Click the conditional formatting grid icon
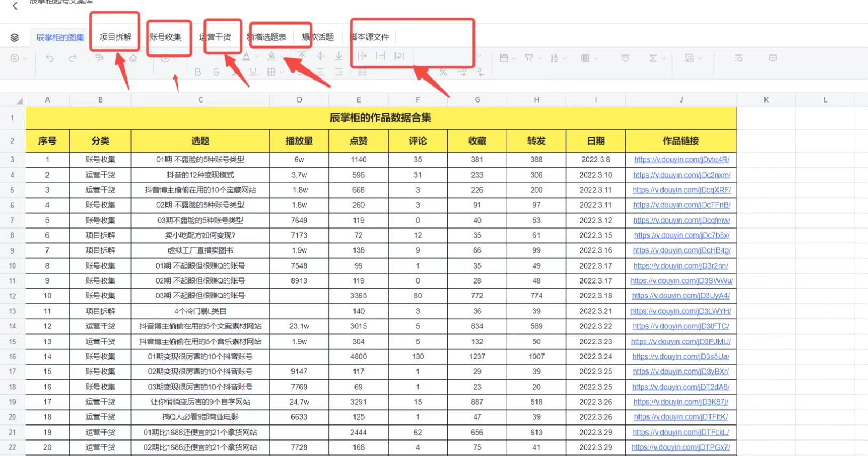The image size is (868, 456). (585, 58)
